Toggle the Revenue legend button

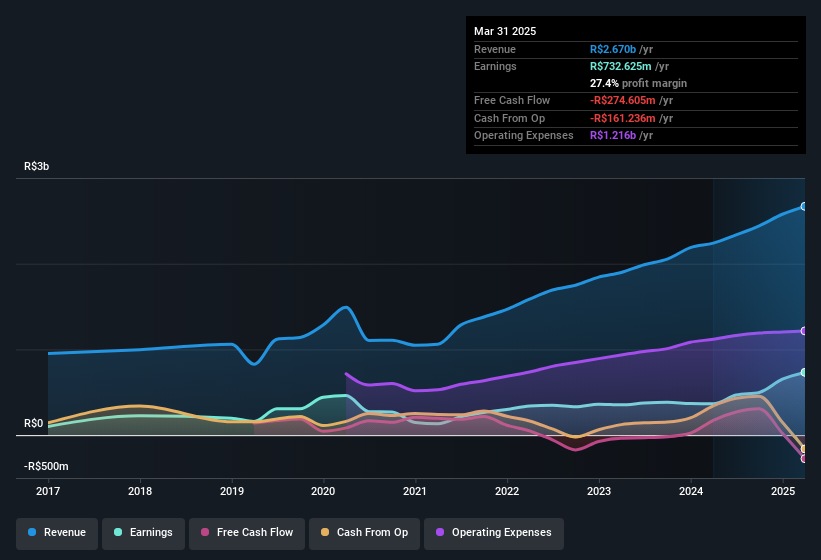click(57, 533)
